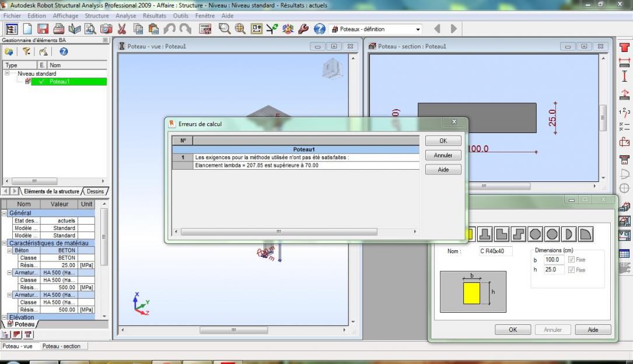633x364 pixels.
Task: Close the Erreurs de calcul dialog
Action: pyautogui.click(x=454, y=122)
